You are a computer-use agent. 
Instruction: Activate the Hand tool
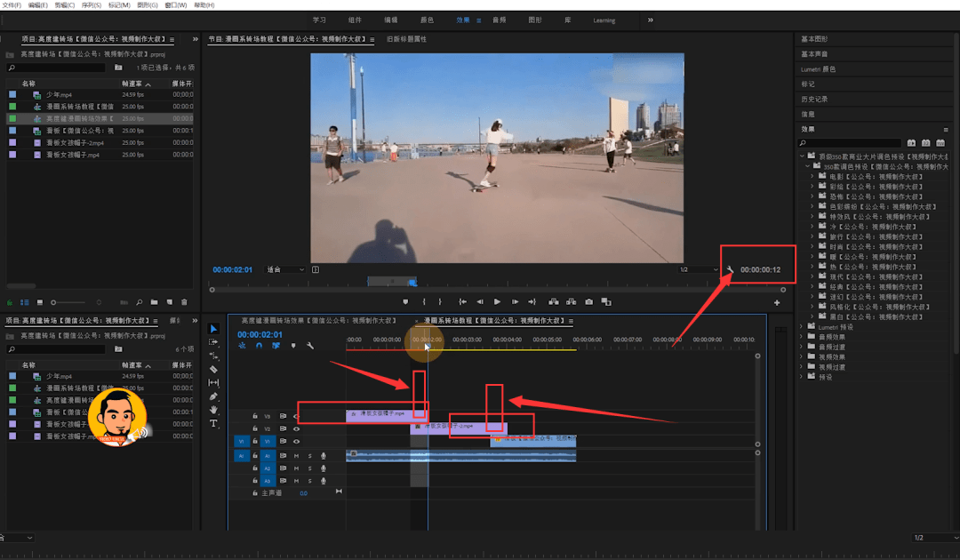tap(213, 410)
